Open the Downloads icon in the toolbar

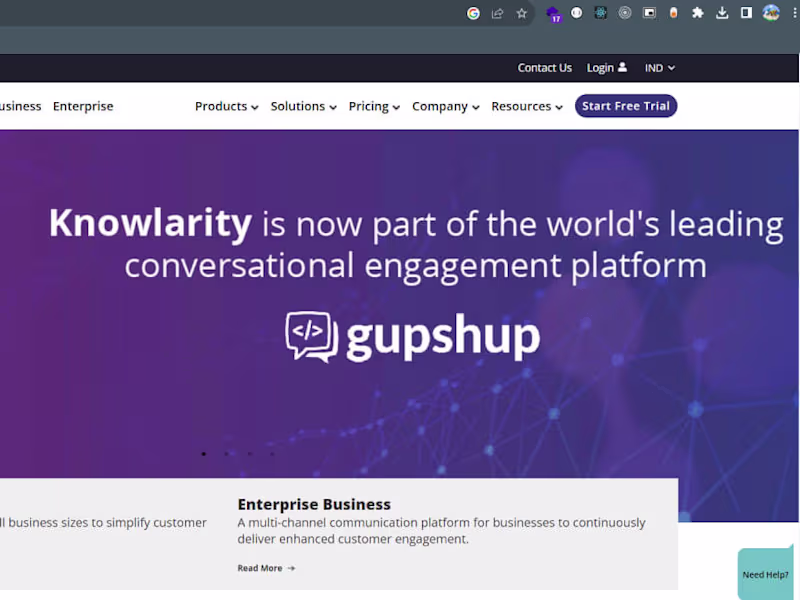point(722,13)
